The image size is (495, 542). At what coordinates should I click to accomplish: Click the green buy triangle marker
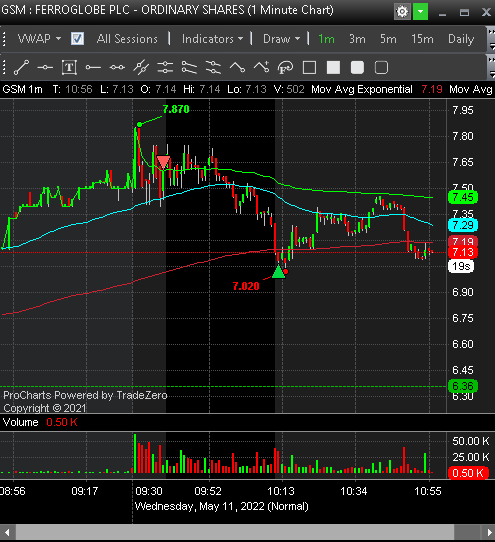[278, 272]
